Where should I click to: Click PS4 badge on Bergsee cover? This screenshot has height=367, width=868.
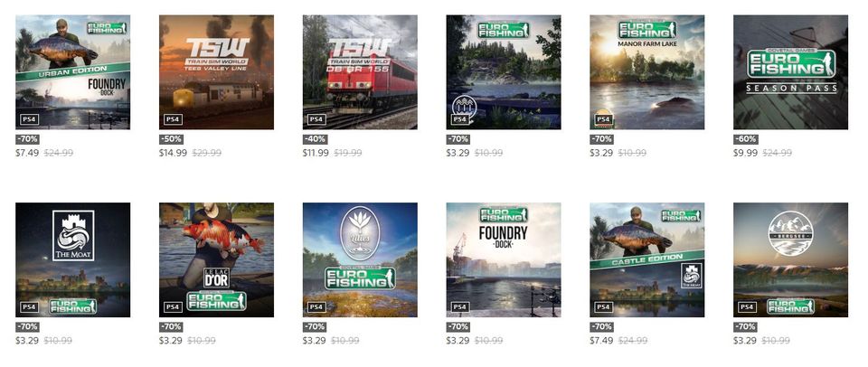748,306
